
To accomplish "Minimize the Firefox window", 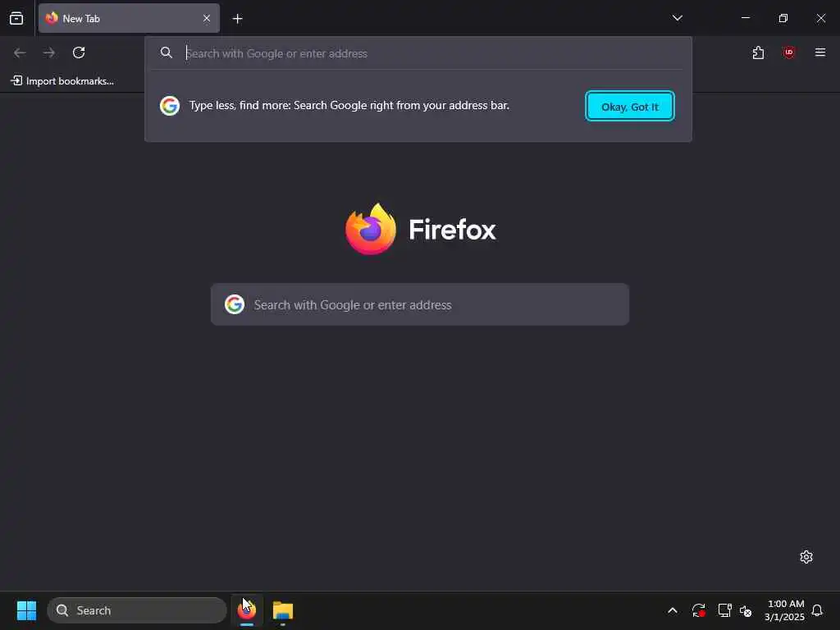I will click(745, 18).
